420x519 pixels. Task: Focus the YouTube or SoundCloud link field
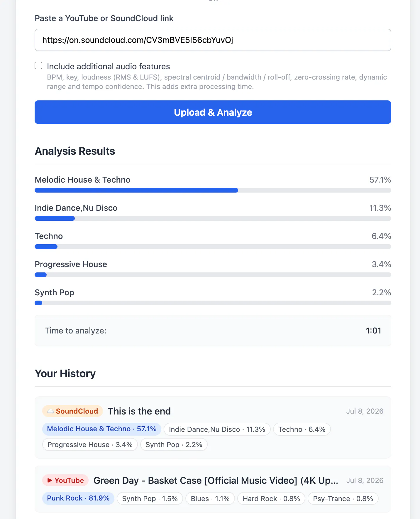point(213,40)
